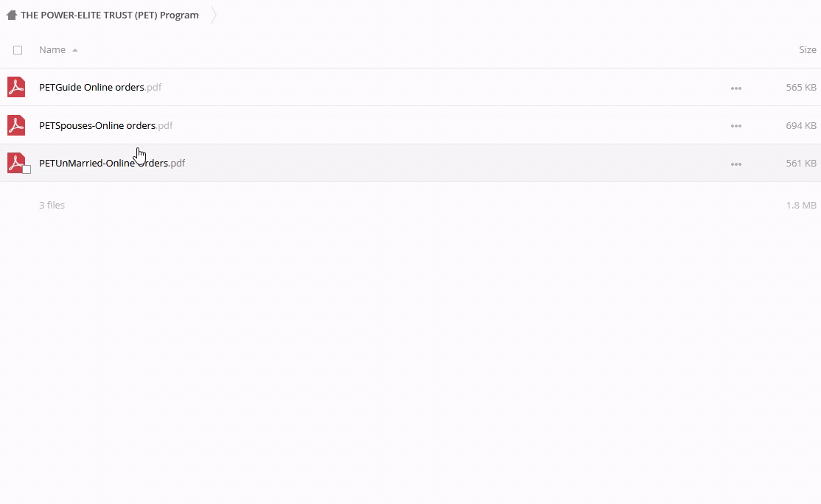Open more options for PETGuide Online orders

736,88
